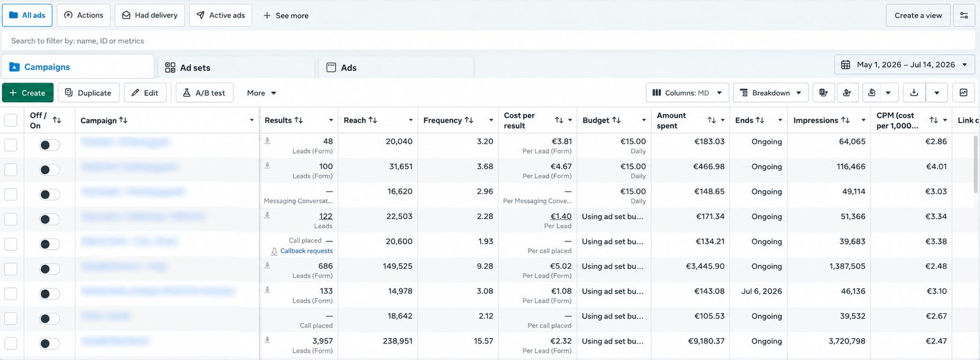Viewport: 980px width, 360px height.
Task: Toggle on the campaign with 16,620 reach
Action: (50, 195)
